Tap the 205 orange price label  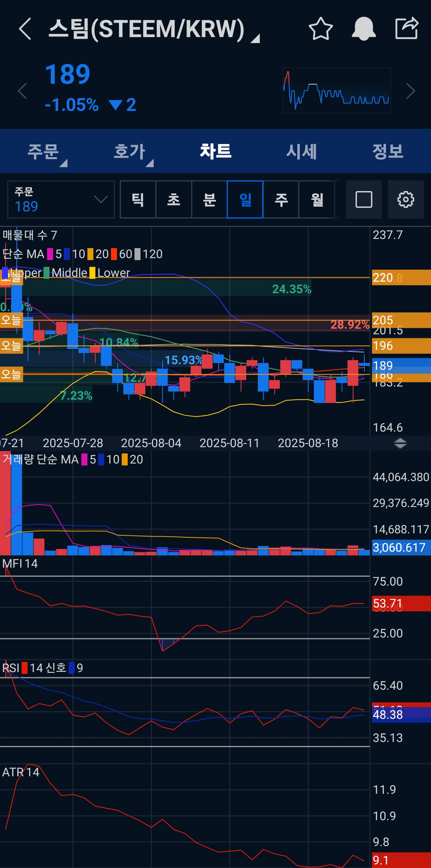click(401, 320)
